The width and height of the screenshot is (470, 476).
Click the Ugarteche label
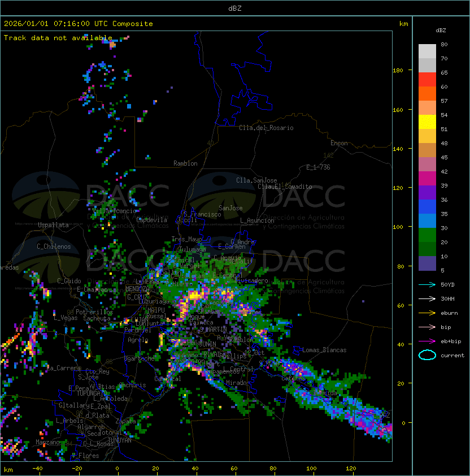(x=140, y=358)
